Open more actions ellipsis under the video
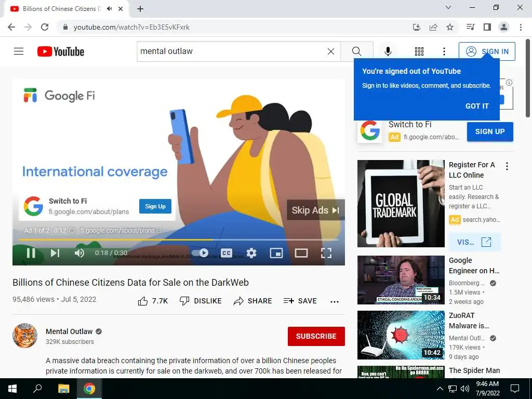This screenshot has height=399, width=532. pyautogui.click(x=335, y=302)
